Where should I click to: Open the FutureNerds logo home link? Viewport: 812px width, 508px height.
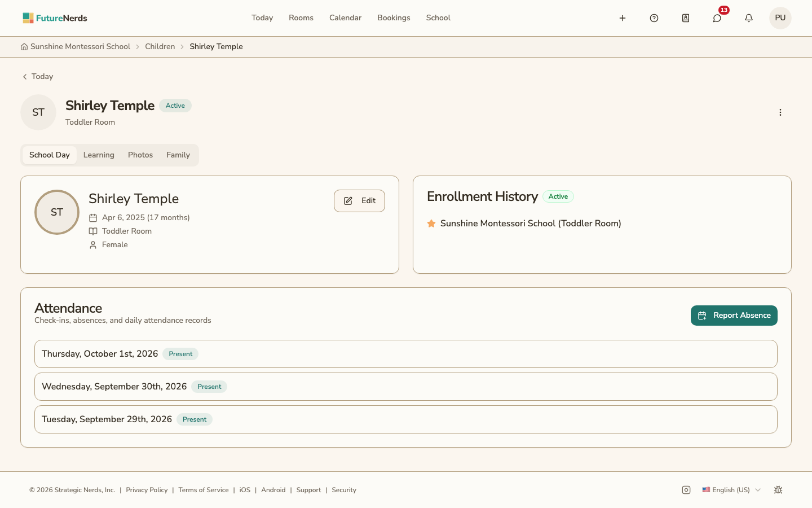[55, 18]
